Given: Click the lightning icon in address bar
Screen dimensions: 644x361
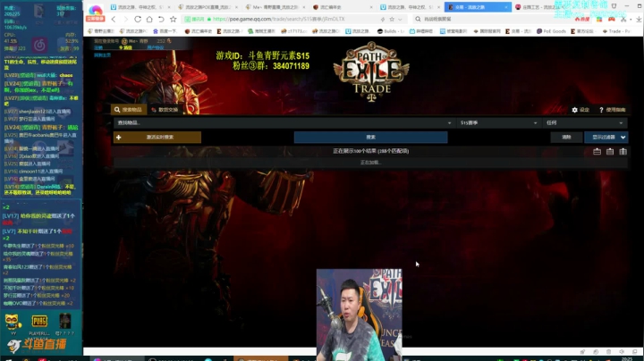Looking at the screenshot, I should [383, 20].
